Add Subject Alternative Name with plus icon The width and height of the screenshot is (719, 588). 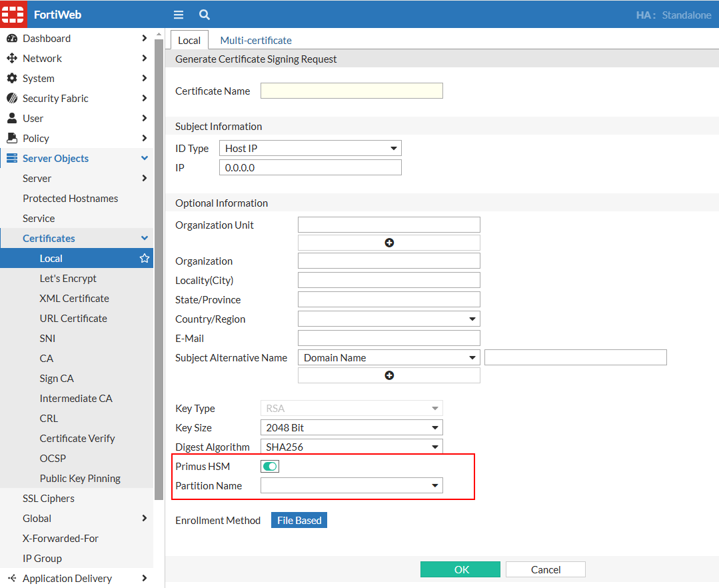pyautogui.click(x=389, y=375)
